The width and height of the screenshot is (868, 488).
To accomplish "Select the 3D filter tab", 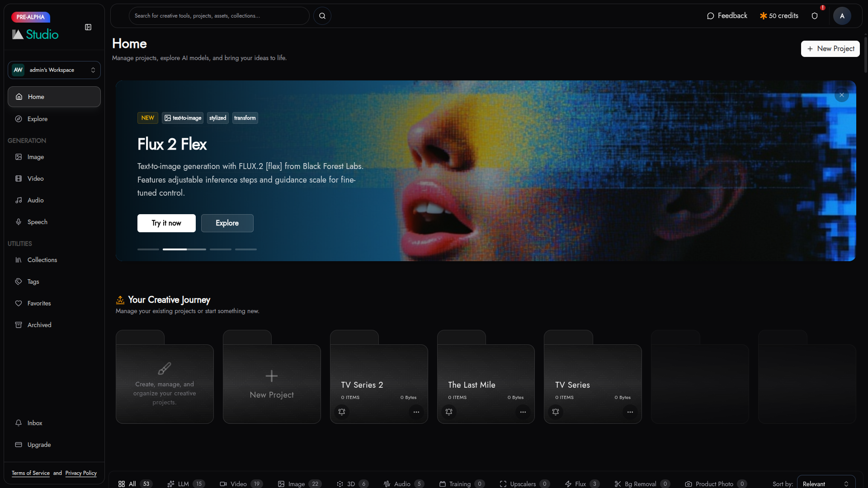I will coord(353,483).
